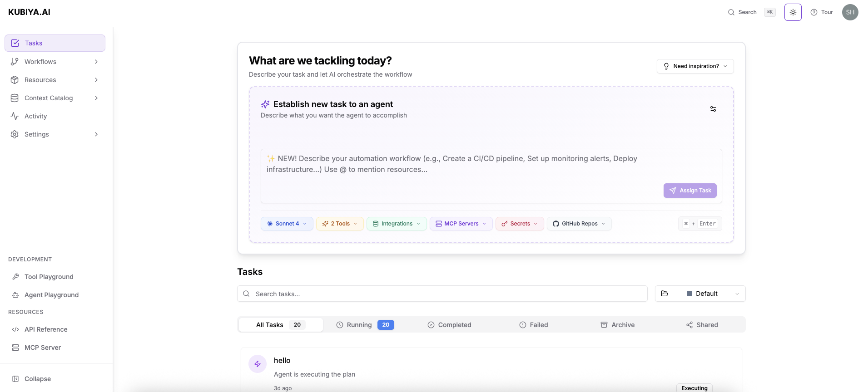Open Tool Playground
The image size is (868, 392).
point(49,277)
